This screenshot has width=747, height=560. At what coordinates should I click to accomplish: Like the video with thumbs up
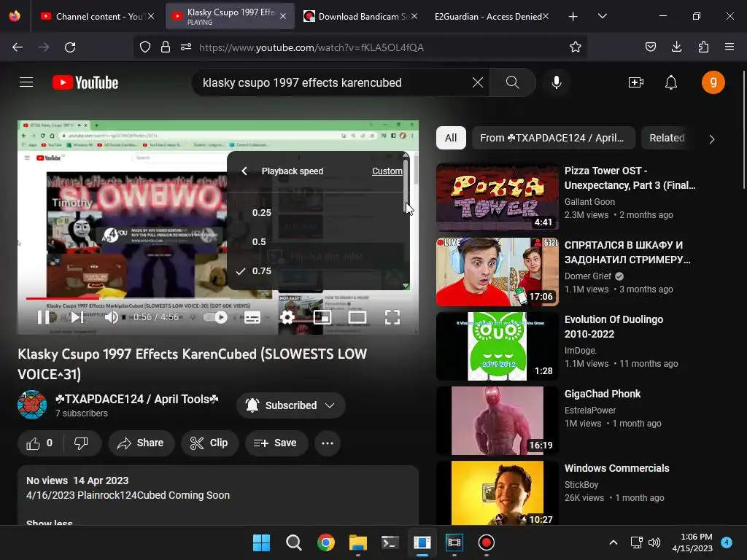point(40,443)
